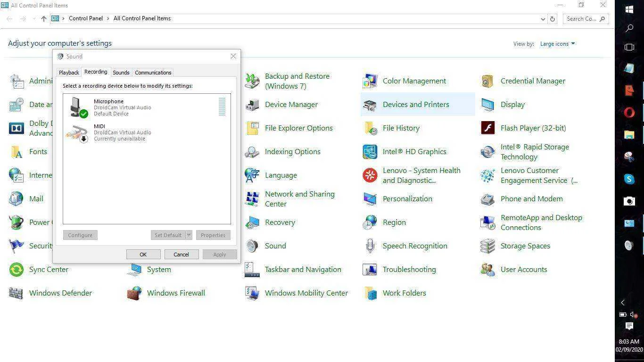This screenshot has height=362, width=644.
Task: Click the Sync Center link
Action: pos(49,270)
